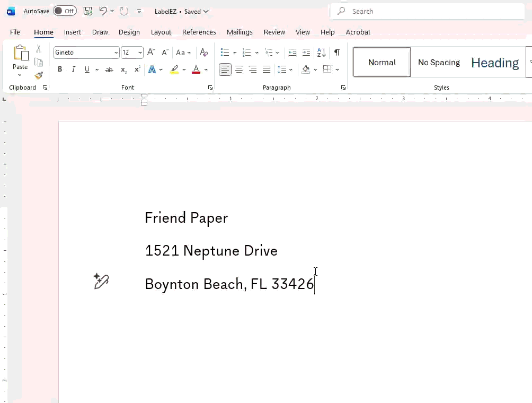
Task: Toggle AutoSave switch on
Action: pyautogui.click(x=65, y=11)
